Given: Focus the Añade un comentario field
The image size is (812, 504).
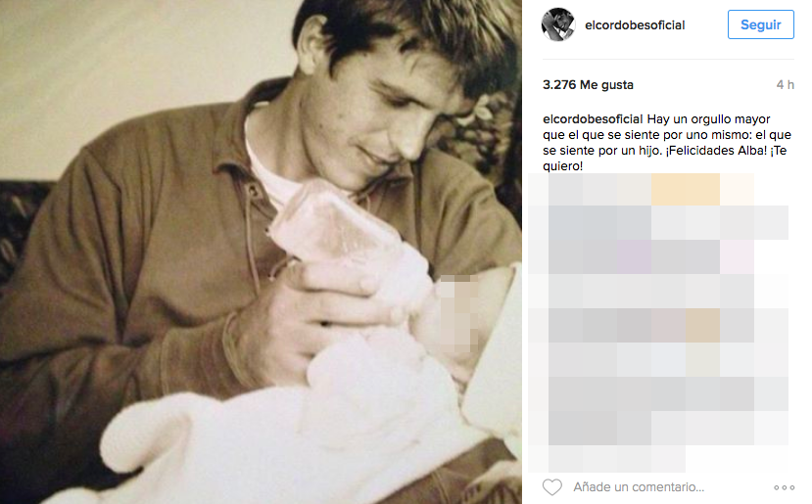Looking at the screenshot, I should [x=639, y=487].
